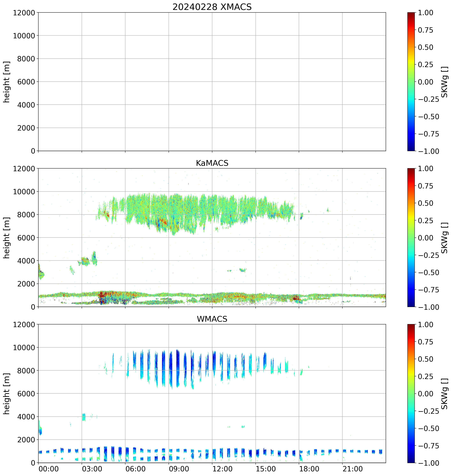The height and width of the screenshot is (476, 452).
Task: Click the 10000 tick on the XMACS height axis
Action: pos(24,36)
